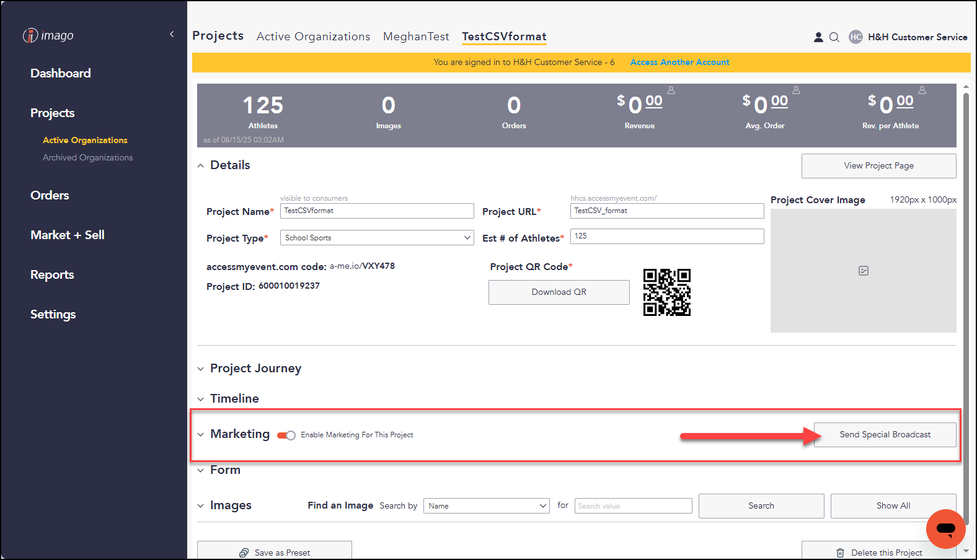Click Access Another Account link
977x560 pixels.
(679, 62)
